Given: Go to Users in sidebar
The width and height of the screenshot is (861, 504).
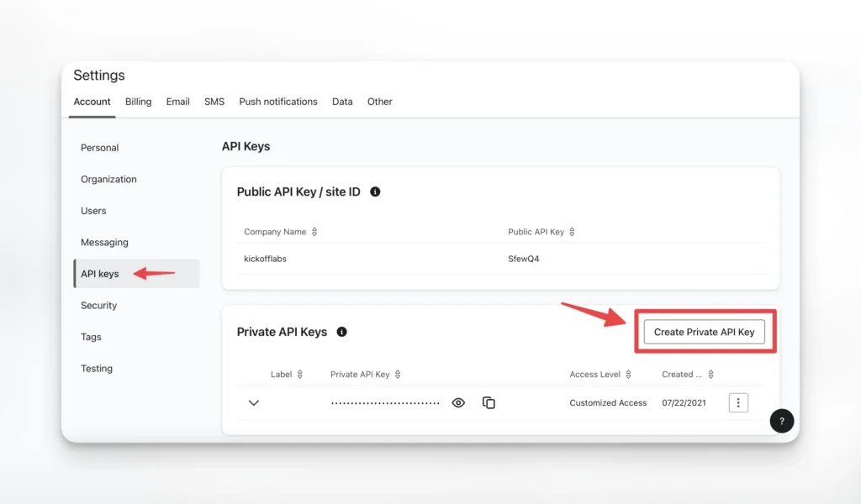Looking at the screenshot, I should [93, 211].
